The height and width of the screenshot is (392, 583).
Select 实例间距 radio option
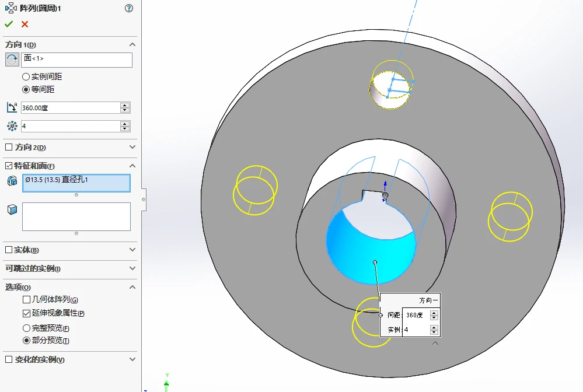click(26, 77)
